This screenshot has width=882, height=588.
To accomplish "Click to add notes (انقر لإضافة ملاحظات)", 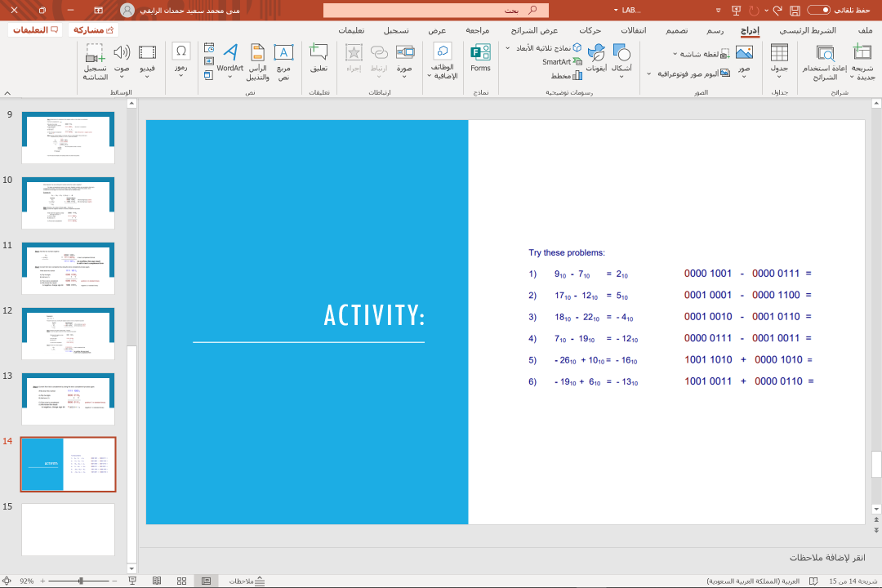I will pos(826,557).
